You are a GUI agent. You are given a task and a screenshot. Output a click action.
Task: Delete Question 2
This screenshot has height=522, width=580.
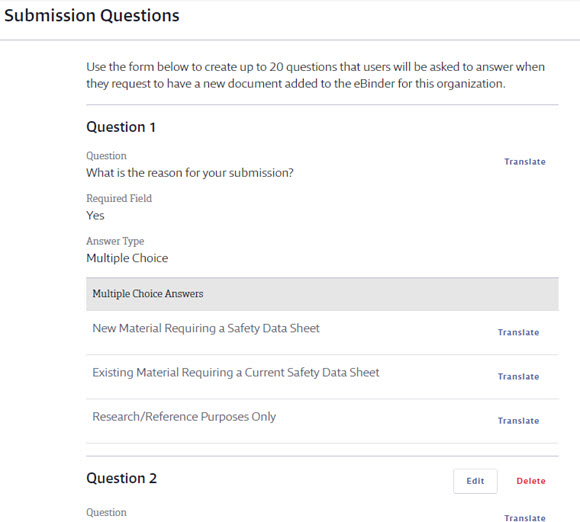pos(531,481)
